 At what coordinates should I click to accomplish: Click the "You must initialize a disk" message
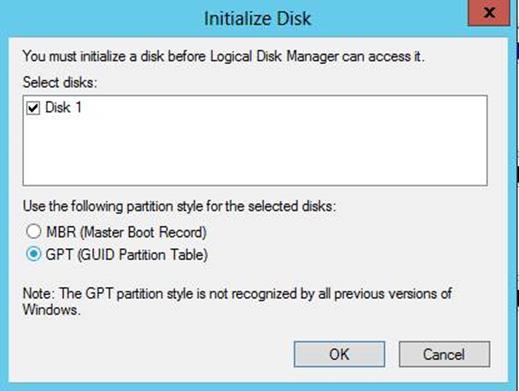[224, 56]
